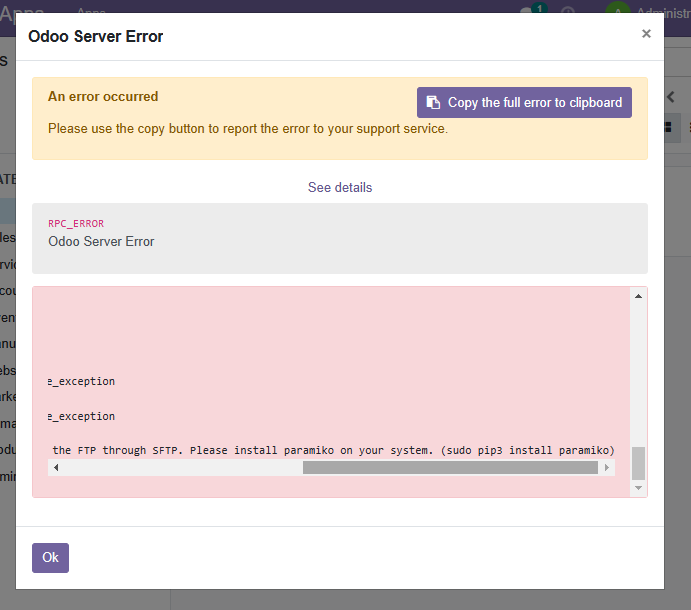Click the kanban view icon in background

click(668, 127)
